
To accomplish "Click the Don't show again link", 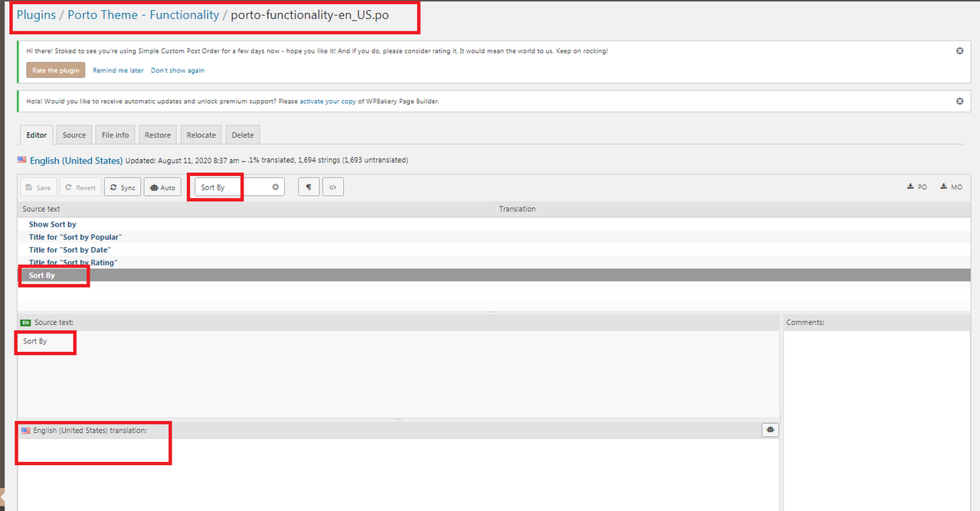I will (178, 70).
